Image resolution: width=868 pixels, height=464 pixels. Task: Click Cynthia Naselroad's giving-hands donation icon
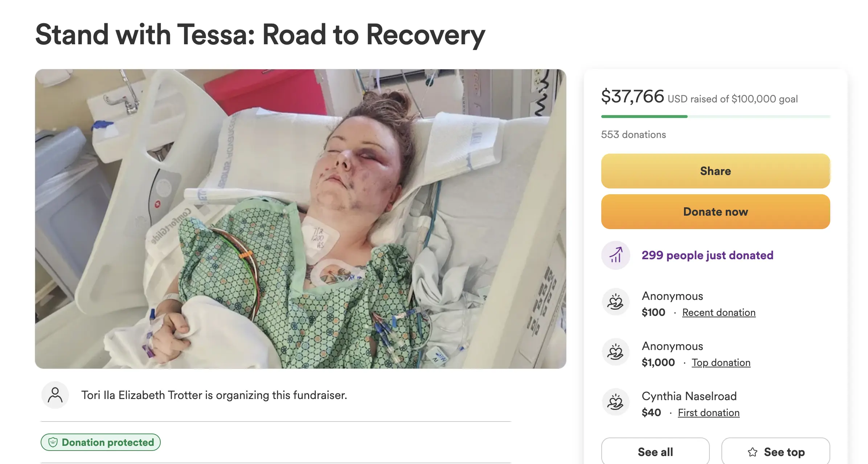[x=616, y=402]
